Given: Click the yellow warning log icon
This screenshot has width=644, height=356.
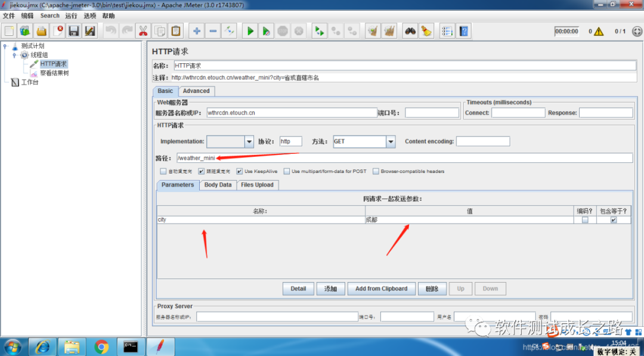Looking at the screenshot, I should click(599, 31).
